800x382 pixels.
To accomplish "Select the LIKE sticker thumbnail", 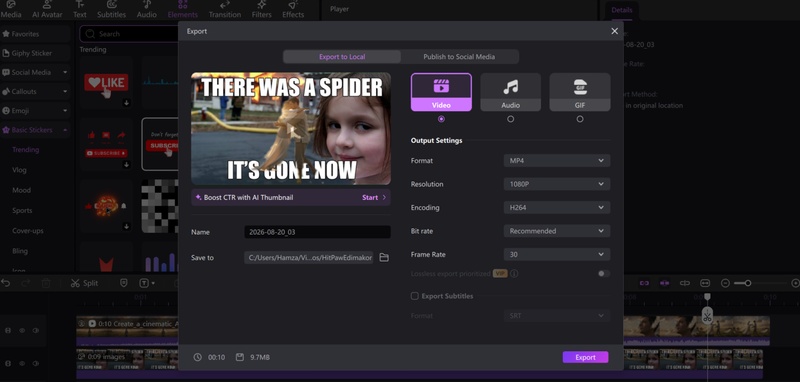I will (x=106, y=83).
